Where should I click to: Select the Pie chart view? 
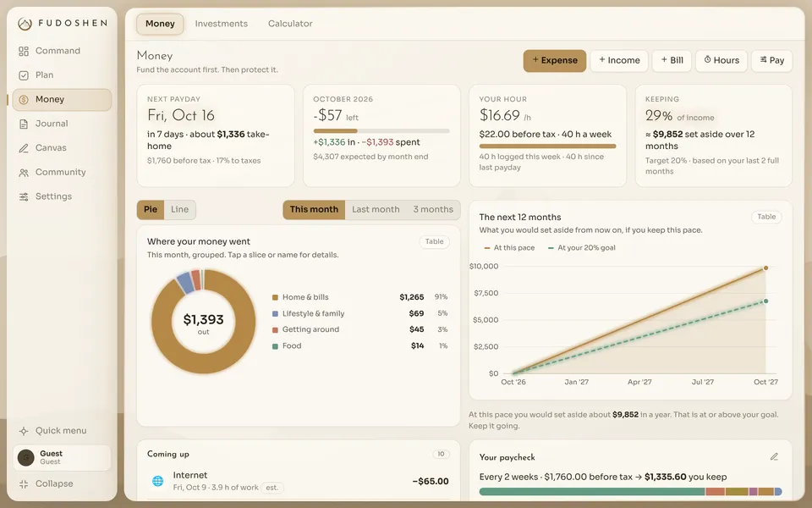click(151, 209)
